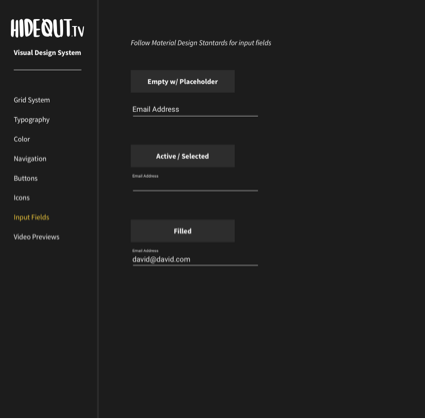Click into the active Email Address field
Image resolution: width=425 pixels, height=419 pixels.
195,183
